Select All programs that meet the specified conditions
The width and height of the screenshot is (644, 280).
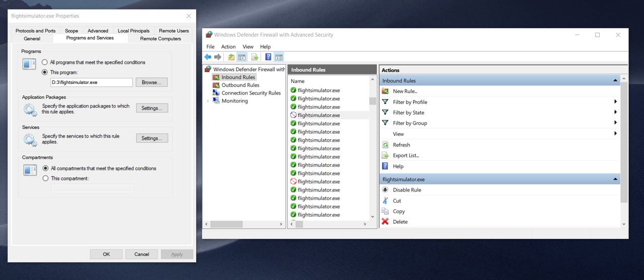pyautogui.click(x=45, y=62)
